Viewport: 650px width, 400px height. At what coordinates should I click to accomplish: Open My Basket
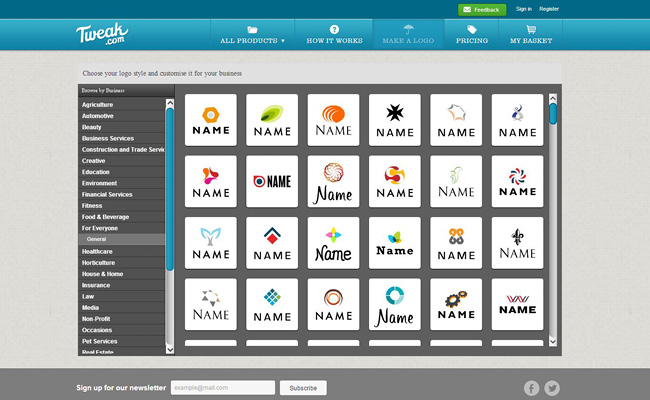[531, 35]
